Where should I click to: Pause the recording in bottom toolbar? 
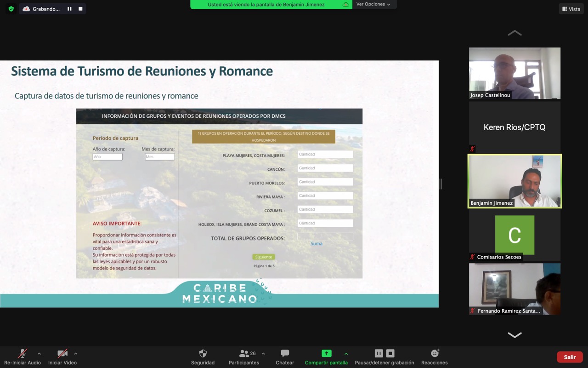[379, 353]
